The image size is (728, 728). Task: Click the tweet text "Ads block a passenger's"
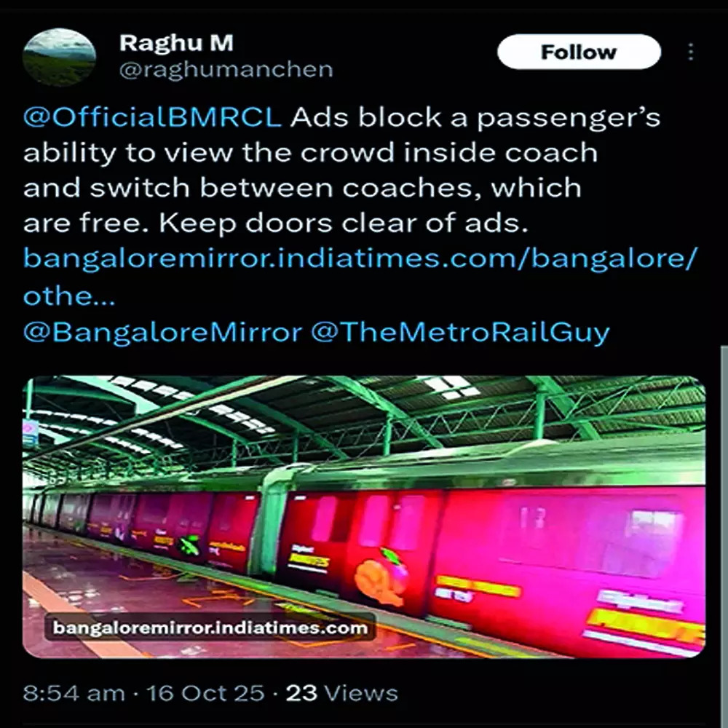tap(475, 117)
